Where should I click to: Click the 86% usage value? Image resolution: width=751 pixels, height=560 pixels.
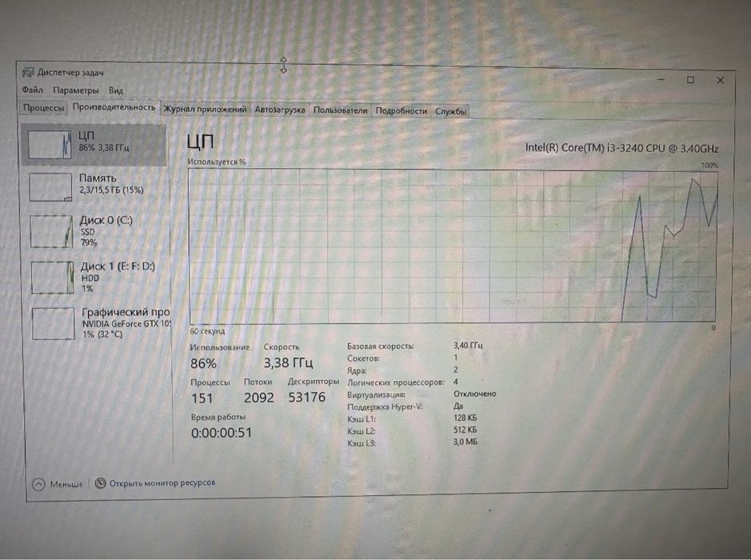204,363
